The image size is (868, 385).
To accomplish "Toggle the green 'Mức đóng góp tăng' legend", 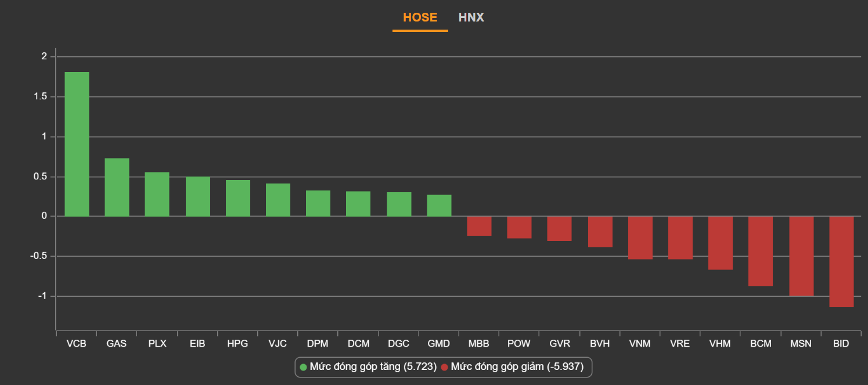I will click(368, 367).
